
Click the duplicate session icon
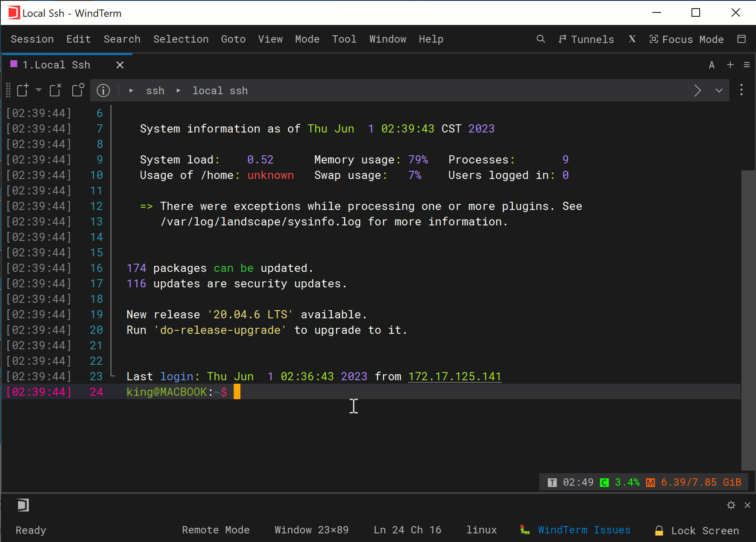78,90
